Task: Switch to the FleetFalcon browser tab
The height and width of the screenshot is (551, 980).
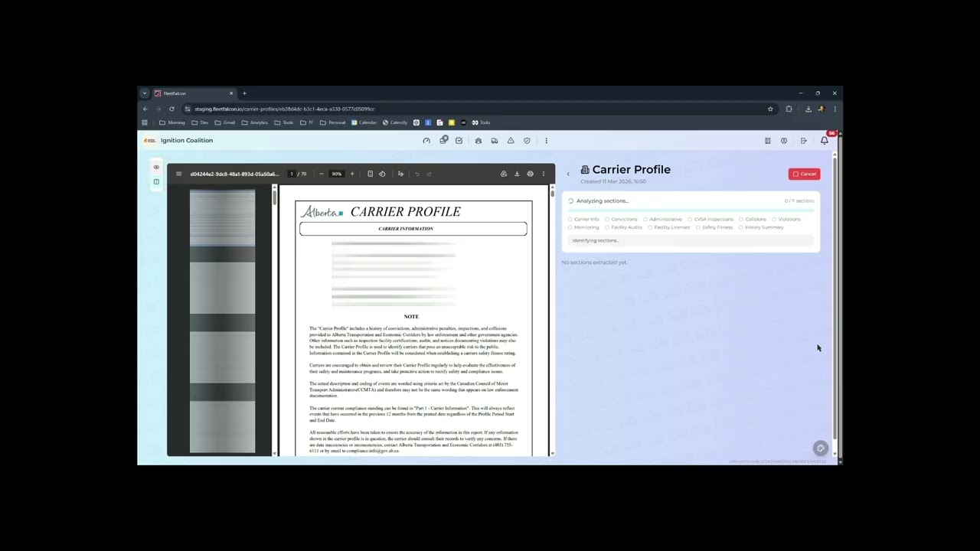Action: point(194,93)
